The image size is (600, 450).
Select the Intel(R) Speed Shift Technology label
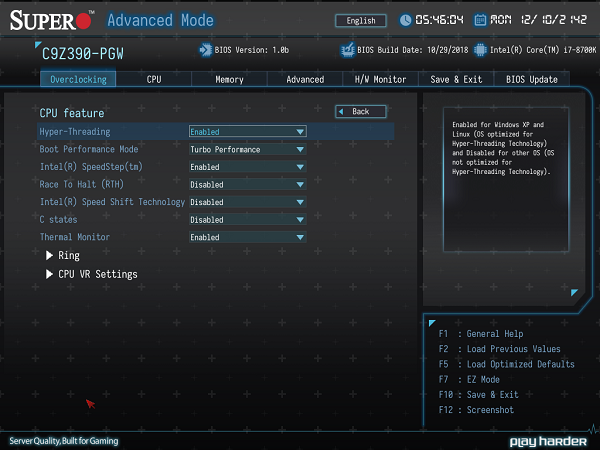[112, 202]
